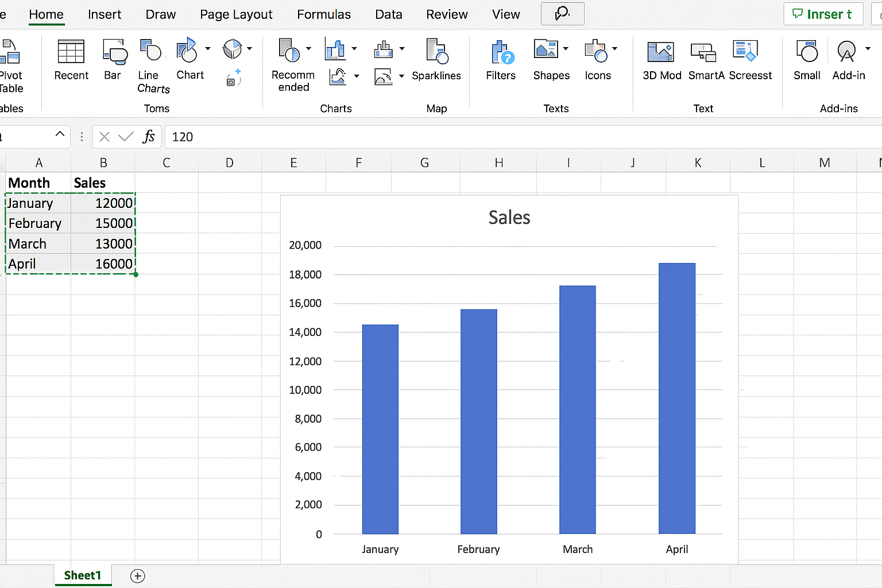Open Shapes dropdown arrow
This screenshot has width=882, height=588.
[x=566, y=49]
